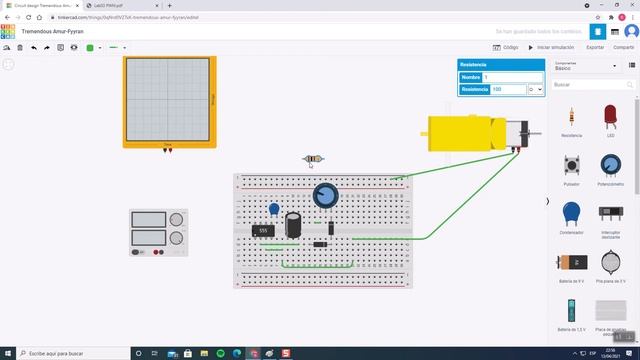Click Iniciar simulación
640x360 pixels.
tap(551, 47)
